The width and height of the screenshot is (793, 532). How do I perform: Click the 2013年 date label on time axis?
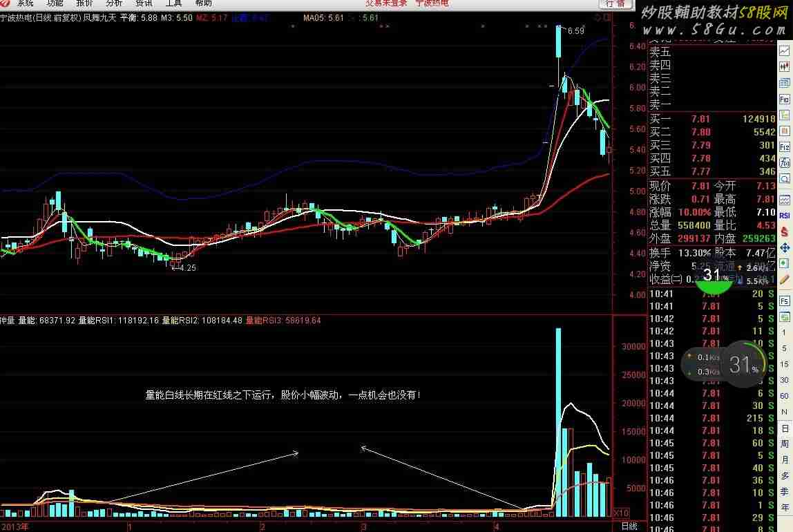(x=14, y=527)
